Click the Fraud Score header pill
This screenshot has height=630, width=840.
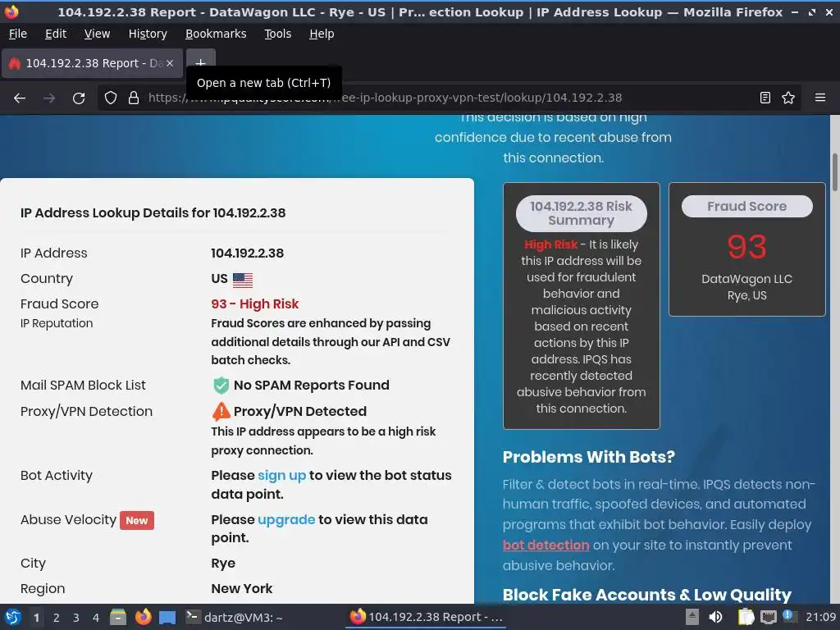click(746, 206)
